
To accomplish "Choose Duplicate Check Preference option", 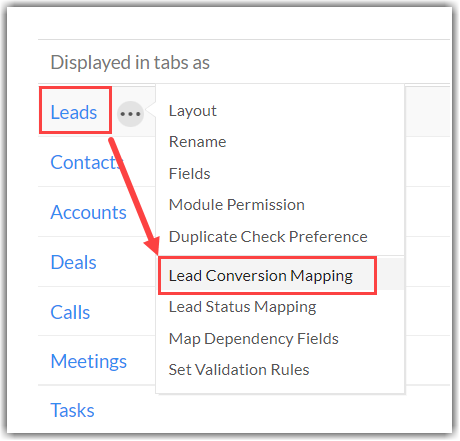I will (x=268, y=237).
